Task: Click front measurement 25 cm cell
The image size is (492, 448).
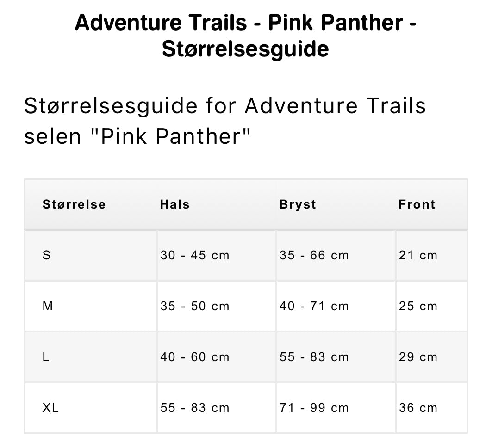Action: click(x=418, y=306)
